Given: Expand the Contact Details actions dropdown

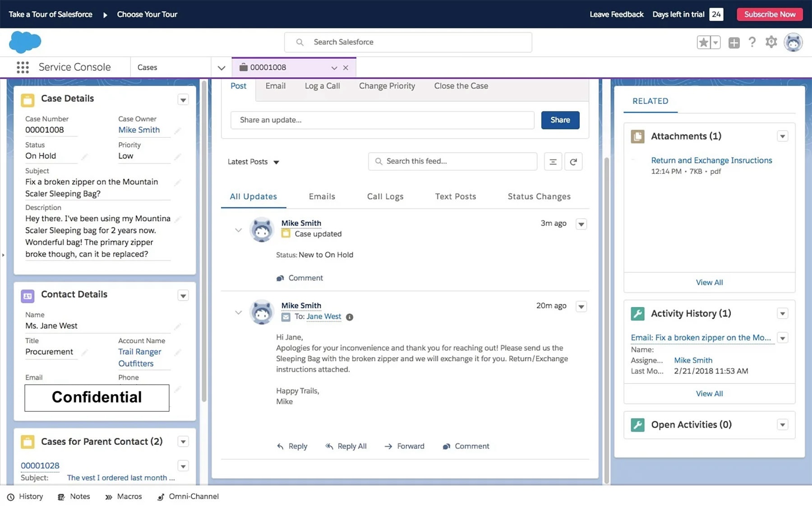Looking at the screenshot, I should click(x=183, y=296).
